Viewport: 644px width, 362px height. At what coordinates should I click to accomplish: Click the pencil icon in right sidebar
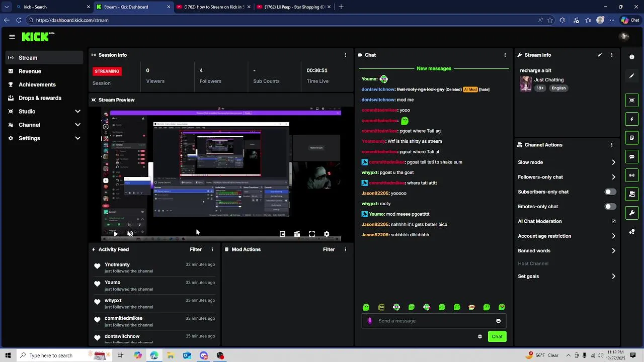632,76
